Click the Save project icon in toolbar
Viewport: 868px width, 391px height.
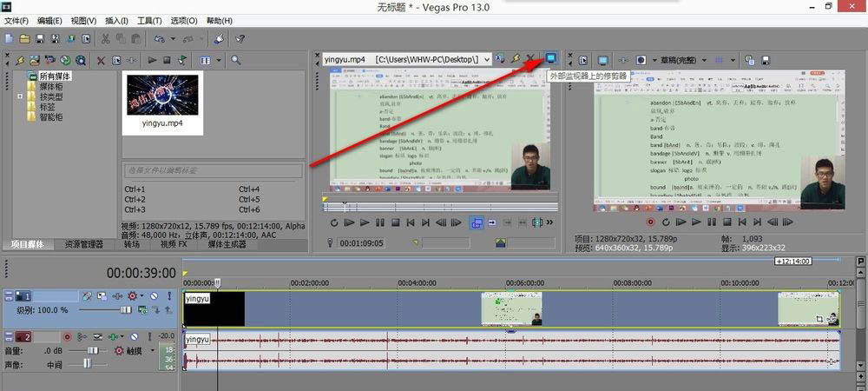pyautogui.click(x=40, y=39)
